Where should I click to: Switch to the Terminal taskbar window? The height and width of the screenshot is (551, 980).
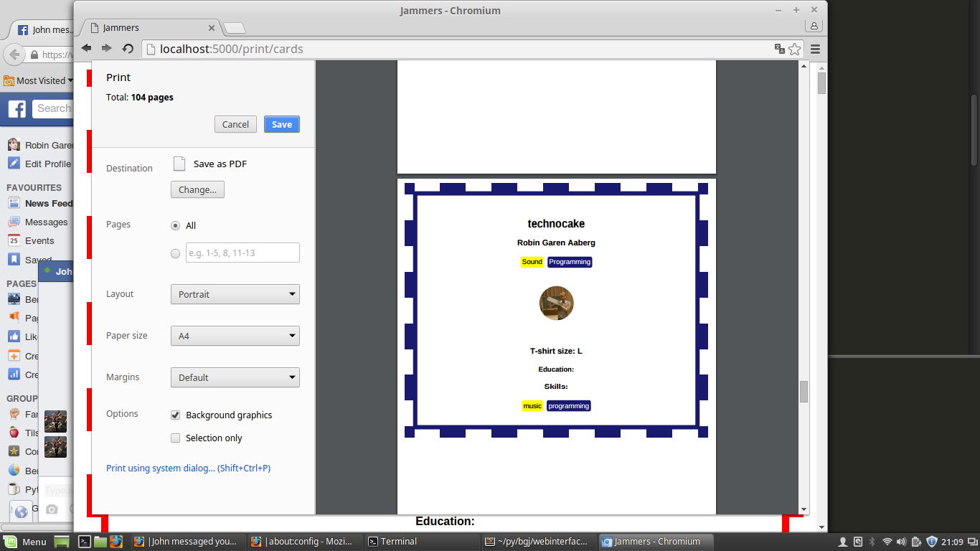[422, 542]
